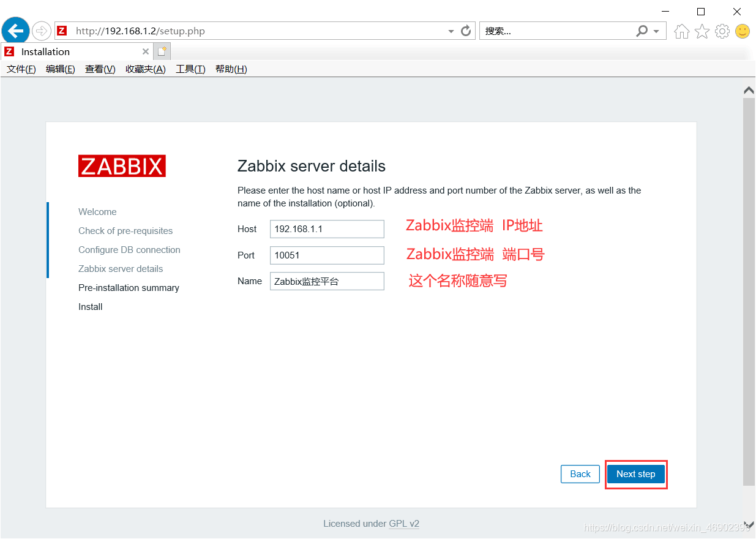The image size is (756, 539).
Task: Select Pre-installation summary step
Action: tap(129, 288)
